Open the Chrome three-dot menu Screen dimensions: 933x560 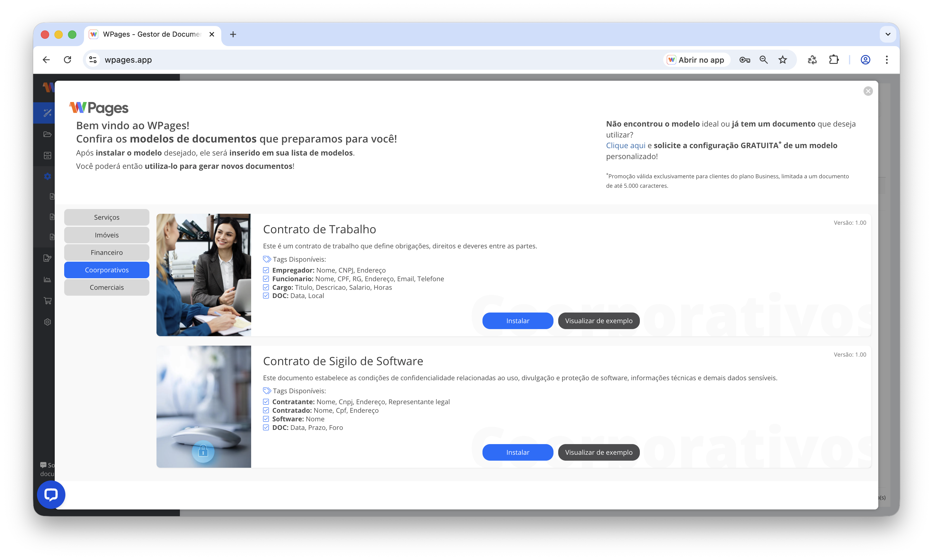tap(887, 60)
